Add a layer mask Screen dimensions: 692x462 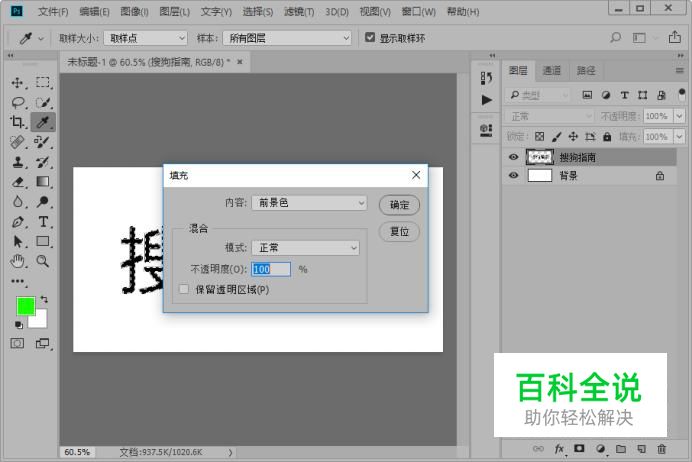click(x=579, y=449)
